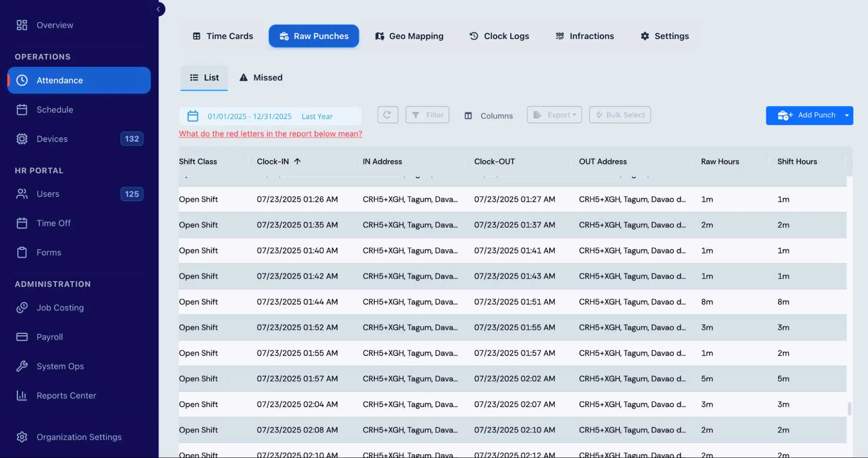868x458 pixels.
Task: Select the Raw Punches tab
Action: tap(314, 36)
